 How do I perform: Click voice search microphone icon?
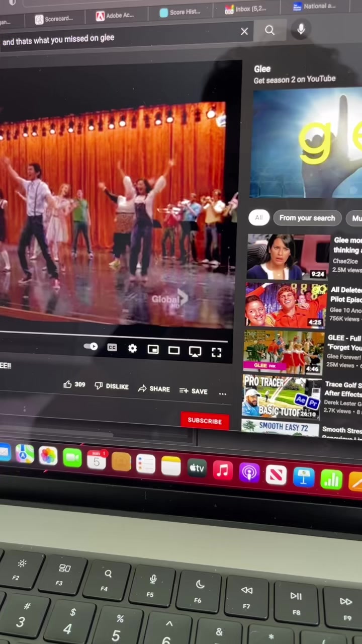pyautogui.click(x=301, y=30)
